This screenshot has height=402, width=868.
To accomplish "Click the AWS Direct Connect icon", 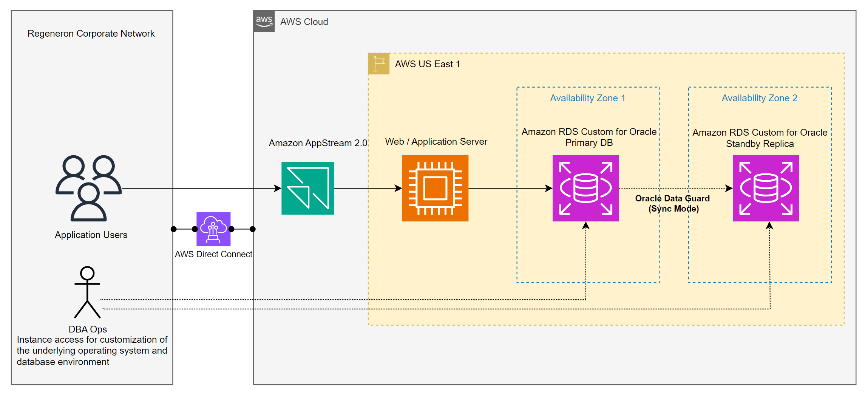I will point(213,229).
